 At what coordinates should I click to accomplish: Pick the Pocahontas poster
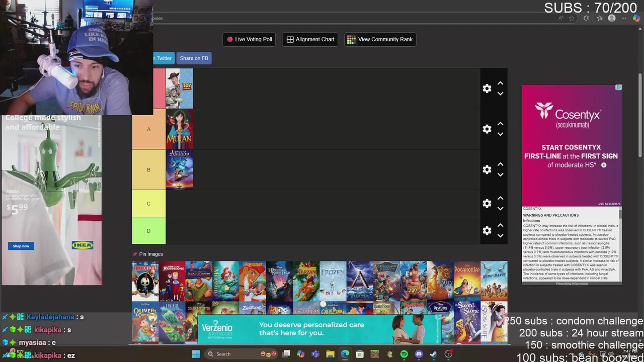pos(467,281)
